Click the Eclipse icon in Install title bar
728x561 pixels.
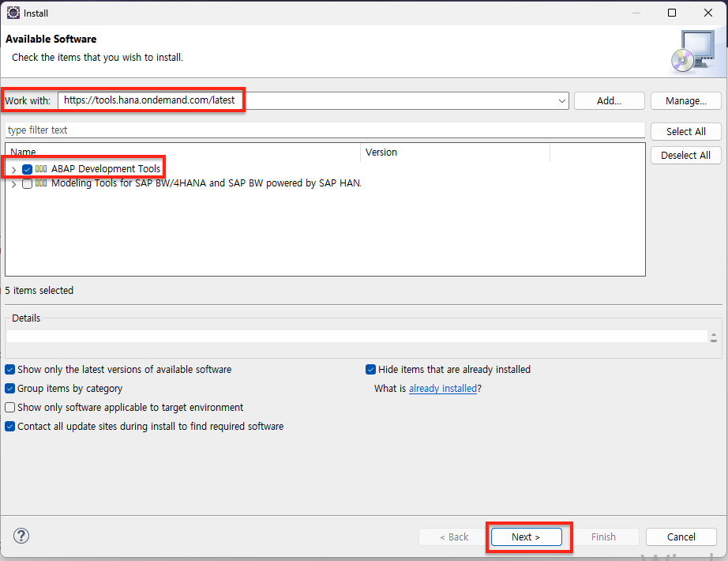pyautogui.click(x=13, y=13)
